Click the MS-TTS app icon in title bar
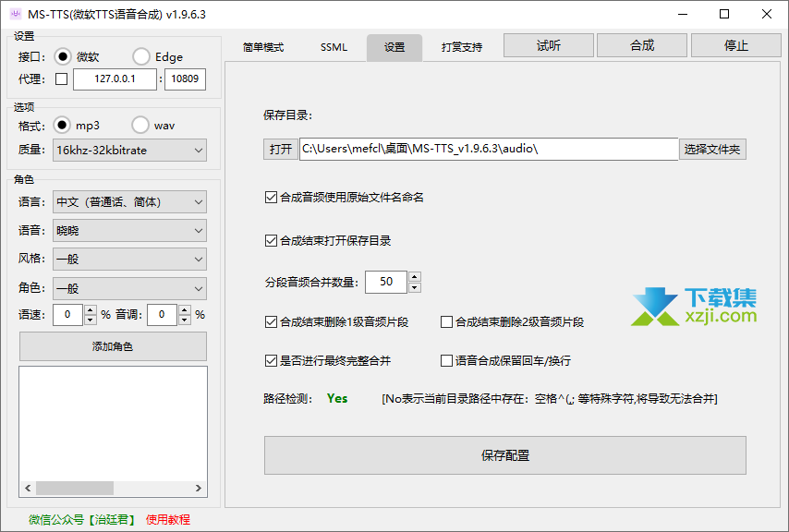Image resolution: width=789 pixels, height=532 pixels. point(16,14)
